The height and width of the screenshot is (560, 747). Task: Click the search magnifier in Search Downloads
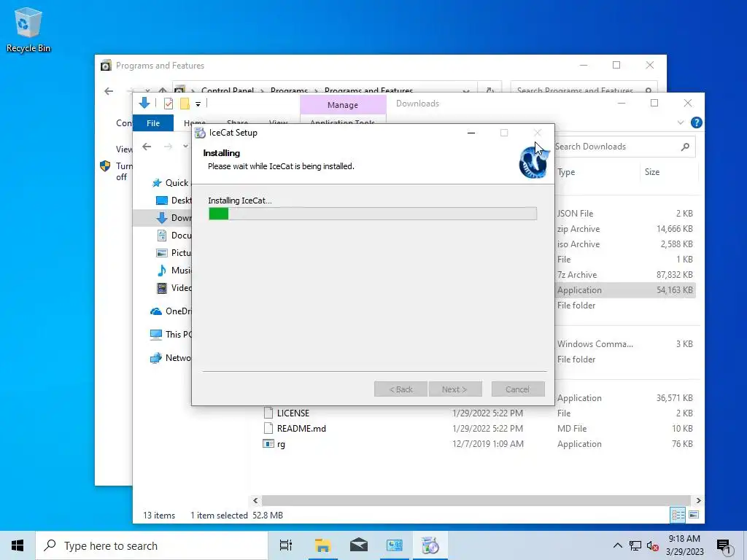coord(685,147)
